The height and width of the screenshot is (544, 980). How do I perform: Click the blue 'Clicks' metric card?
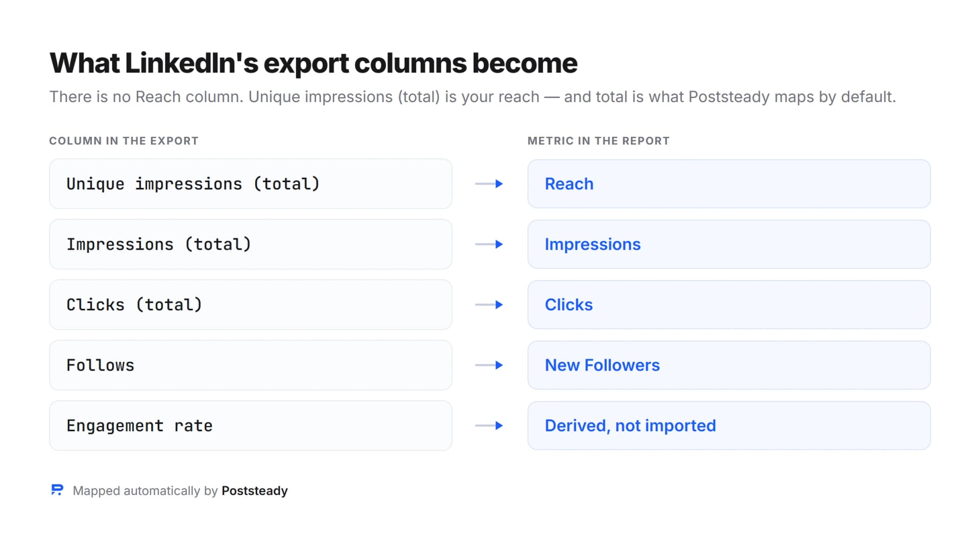pyautogui.click(x=729, y=305)
